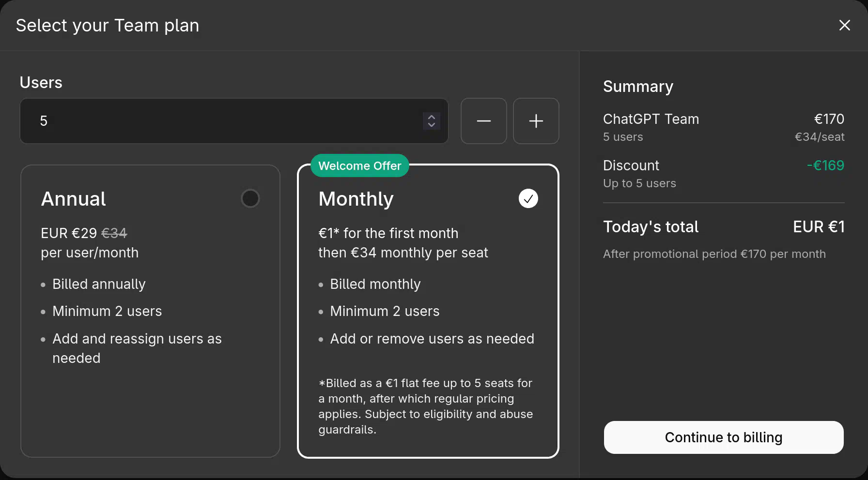The height and width of the screenshot is (480, 868).
Task: Click the Discount label in summary
Action: pyautogui.click(x=631, y=165)
